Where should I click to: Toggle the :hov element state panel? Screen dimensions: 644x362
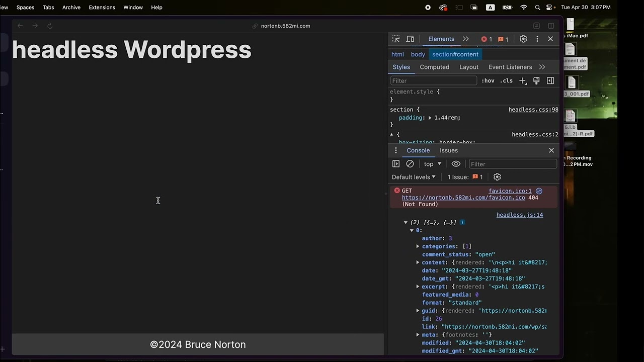pos(488,80)
